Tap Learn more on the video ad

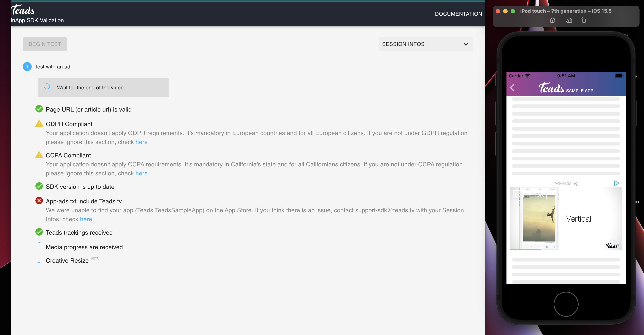530,195
